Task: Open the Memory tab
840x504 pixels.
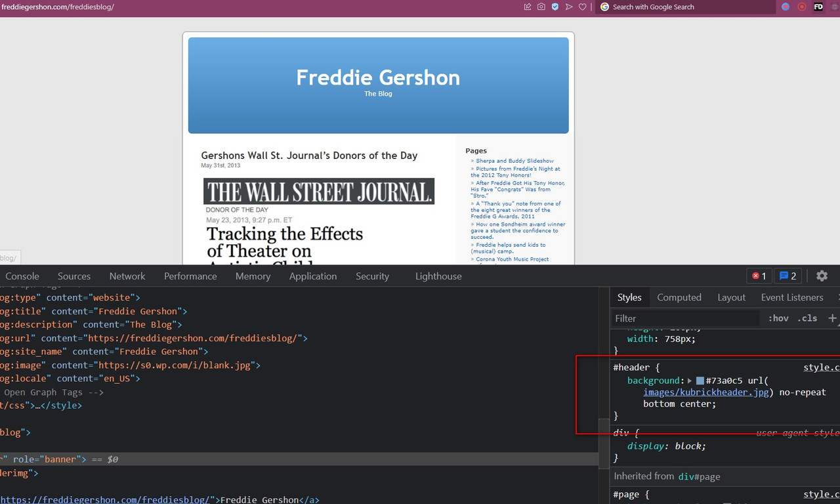Action: click(x=253, y=276)
